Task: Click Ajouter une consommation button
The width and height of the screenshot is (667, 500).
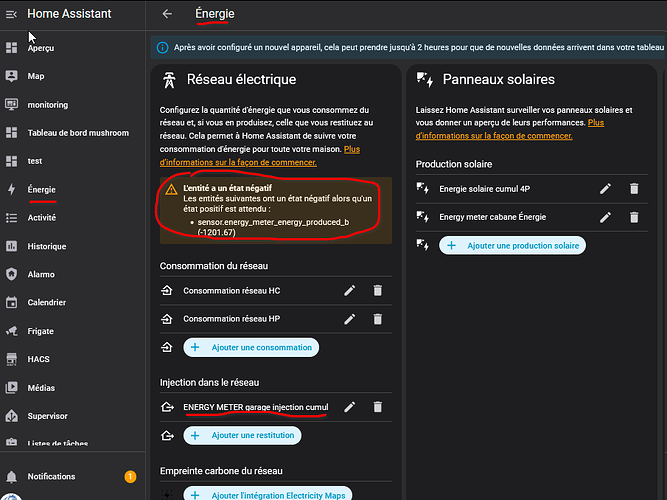Action: pyautogui.click(x=251, y=347)
